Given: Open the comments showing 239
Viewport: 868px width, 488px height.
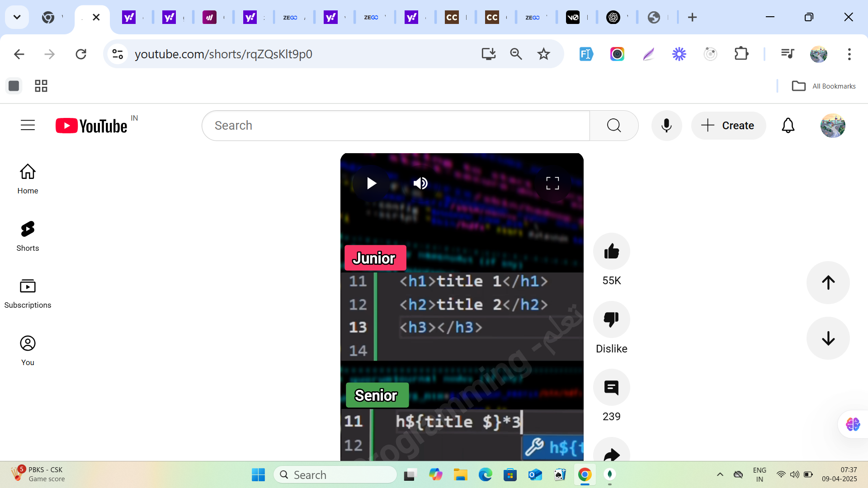Looking at the screenshot, I should tap(611, 388).
